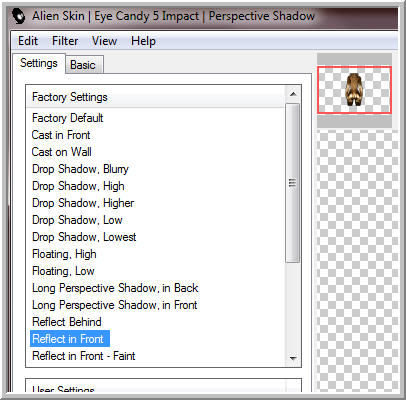Choose the Cast in Front preset
Screen dimensions: 406x400
[61, 135]
